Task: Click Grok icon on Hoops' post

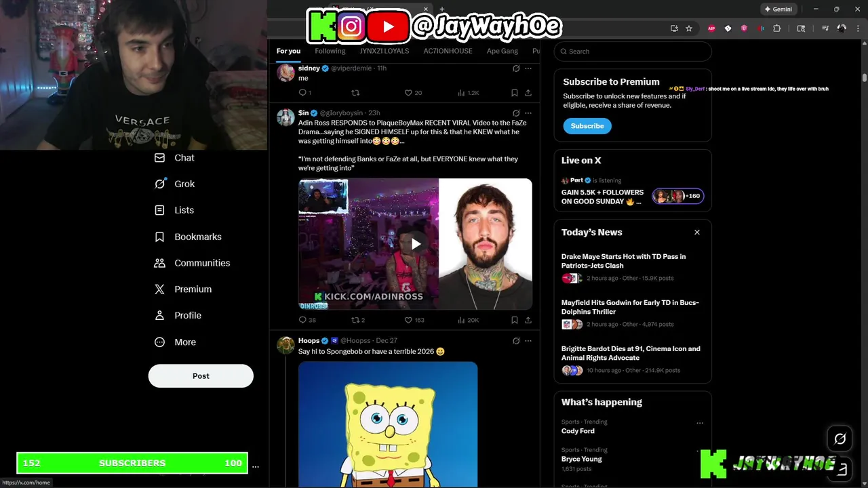Action: (x=516, y=341)
